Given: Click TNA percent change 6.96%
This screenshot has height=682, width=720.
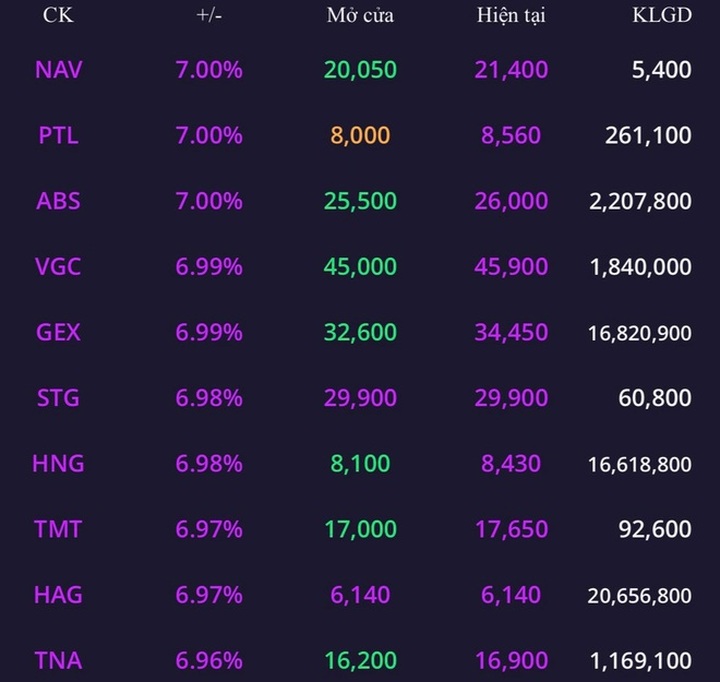Looking at the screenshot, I should [x=209, y=660].
